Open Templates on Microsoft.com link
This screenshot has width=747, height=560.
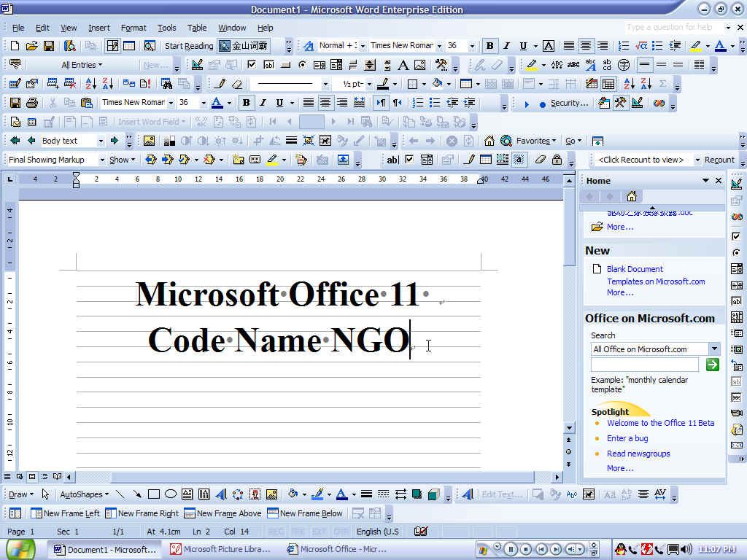click(x=656, y=281)
